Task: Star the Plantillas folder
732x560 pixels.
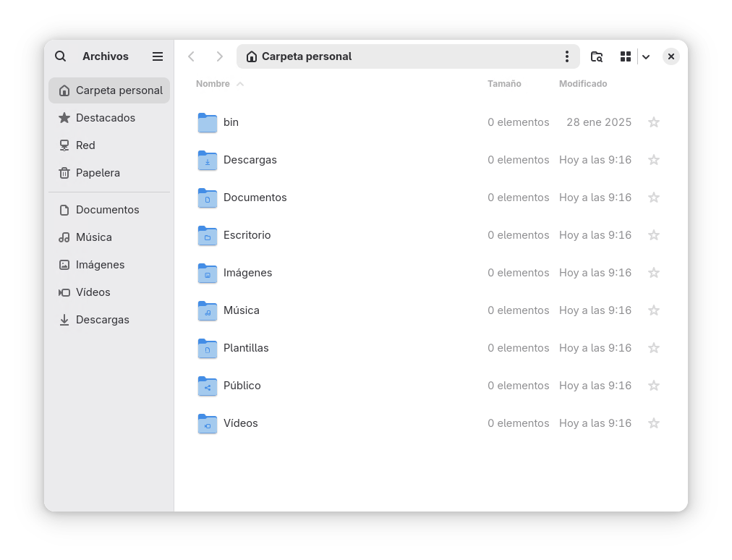Action: coord(653,347)
